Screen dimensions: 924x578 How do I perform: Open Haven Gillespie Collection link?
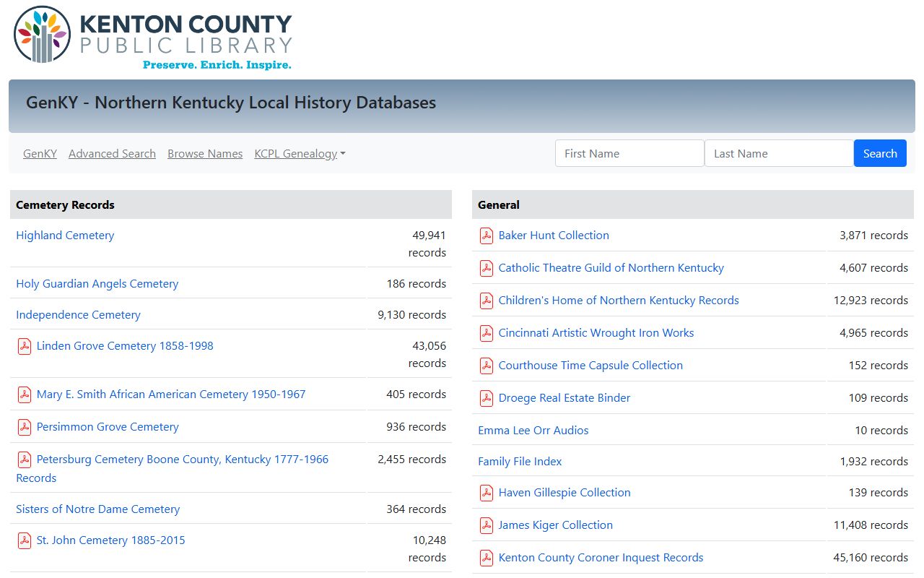(565, 493)
